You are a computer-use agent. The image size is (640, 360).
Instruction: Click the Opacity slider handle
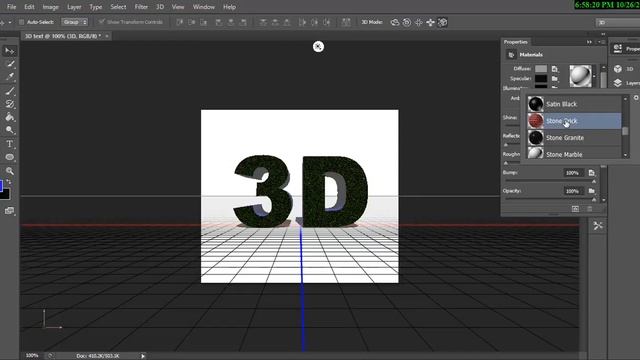(594, 199)
